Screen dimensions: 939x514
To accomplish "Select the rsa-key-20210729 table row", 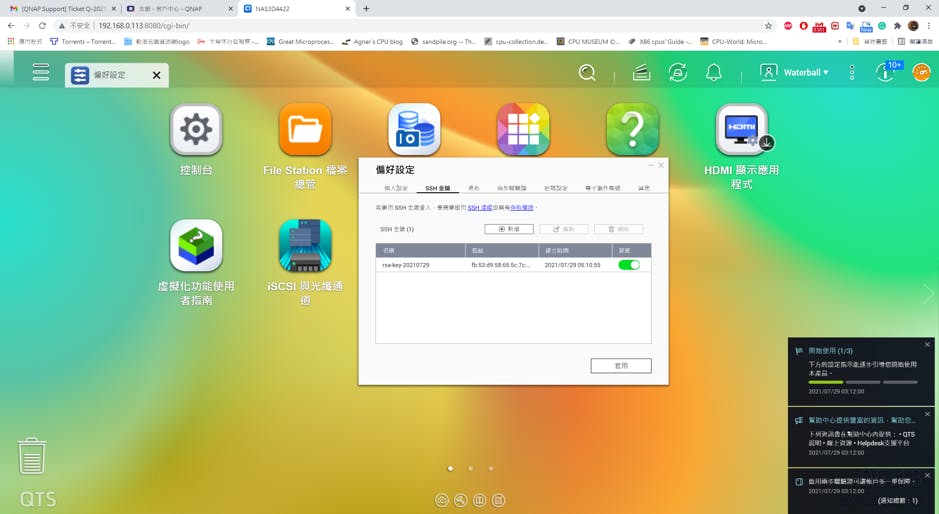I will 480,265.
